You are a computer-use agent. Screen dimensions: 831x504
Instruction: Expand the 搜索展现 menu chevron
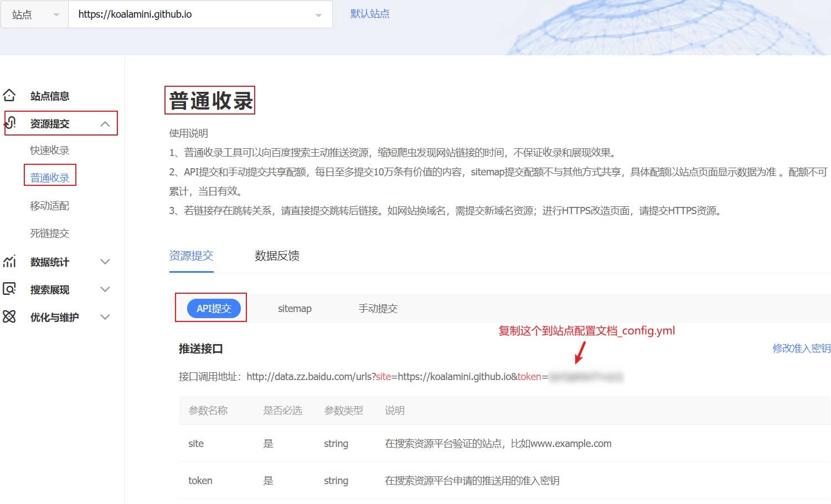(105, 289)
